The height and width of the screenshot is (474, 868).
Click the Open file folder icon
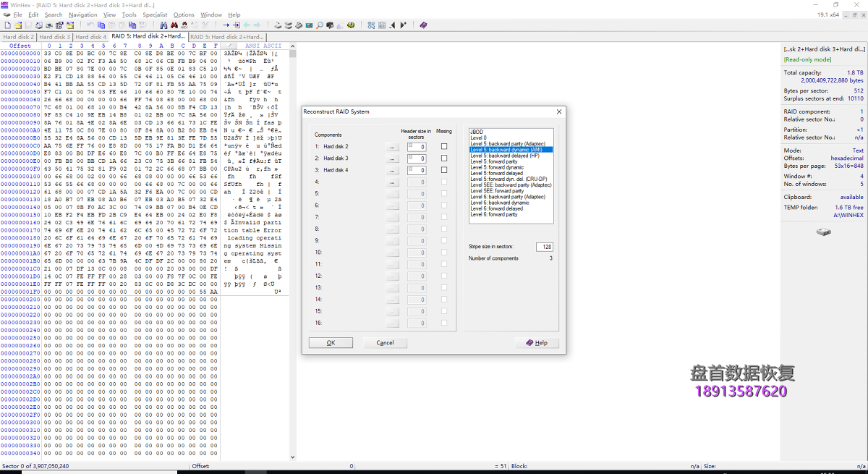(x=18, y=25)
